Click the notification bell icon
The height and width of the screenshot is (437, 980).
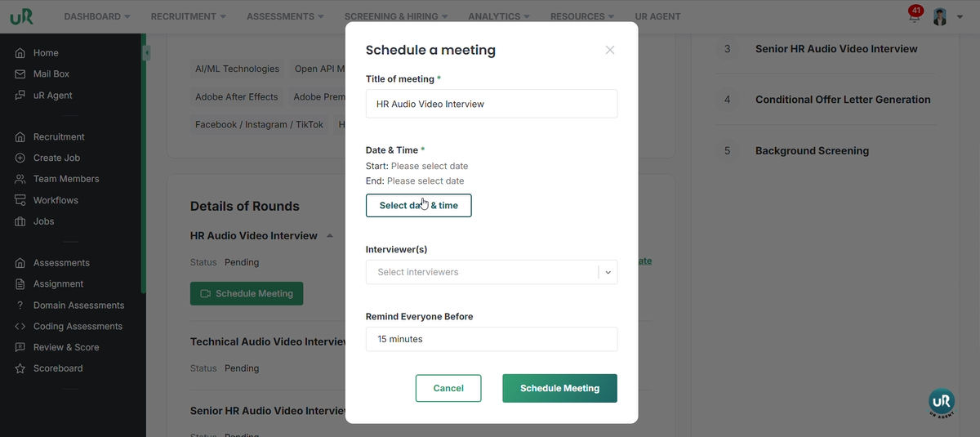click(914, 16)
